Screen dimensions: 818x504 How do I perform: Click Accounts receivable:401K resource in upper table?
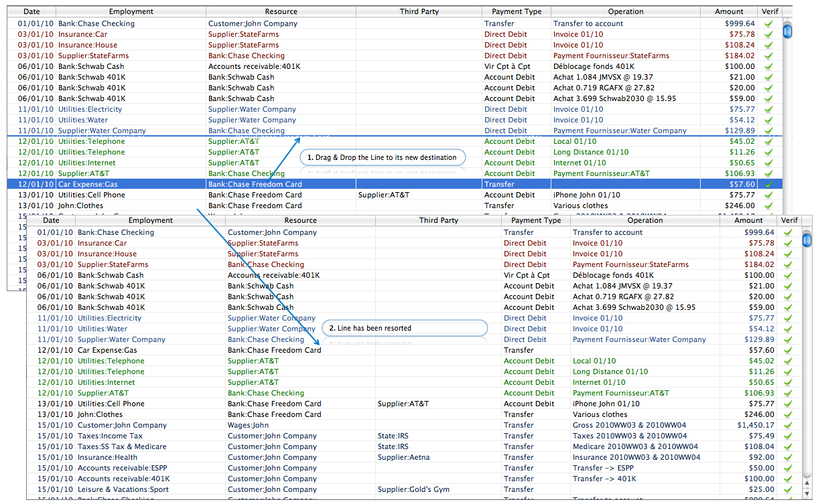(254, 66)
